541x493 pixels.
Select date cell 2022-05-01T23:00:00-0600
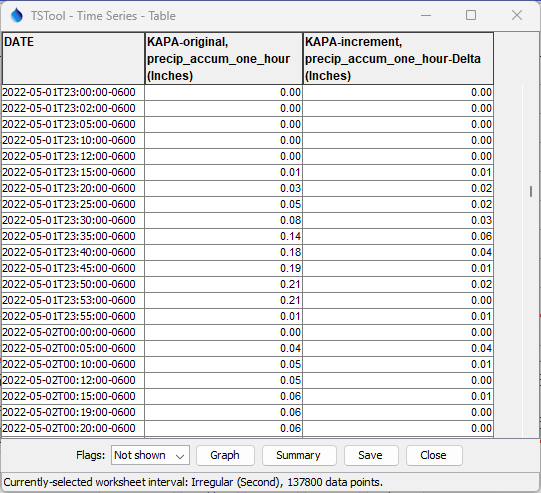pos(73,92)
